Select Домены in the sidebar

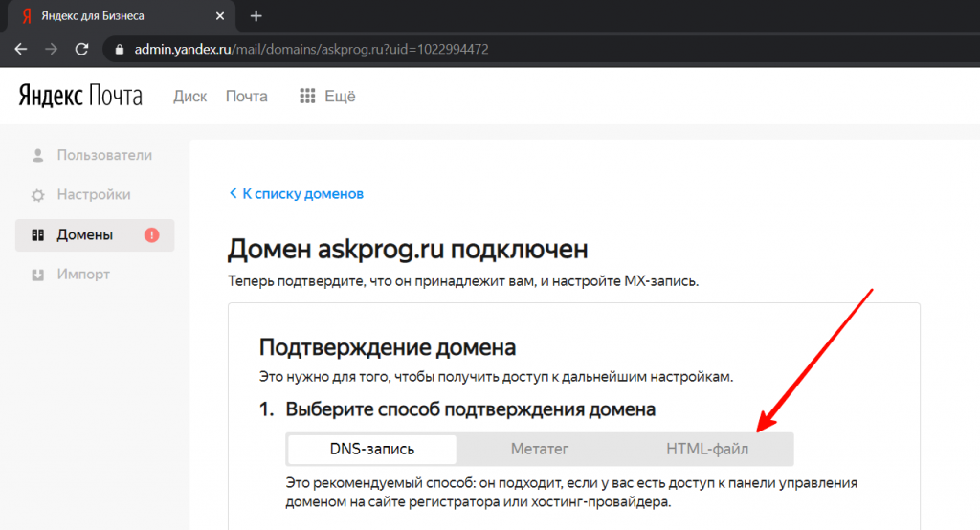tap(95, 235)
